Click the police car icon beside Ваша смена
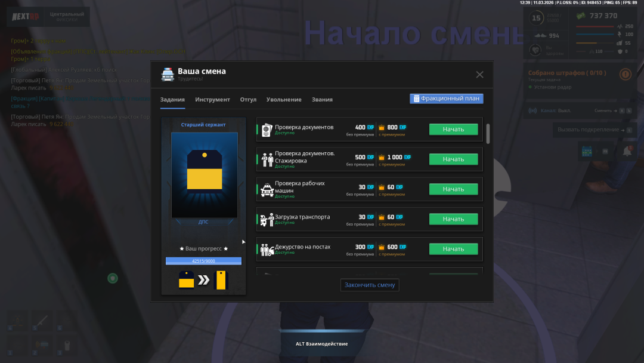 click(x=168, y=75)
